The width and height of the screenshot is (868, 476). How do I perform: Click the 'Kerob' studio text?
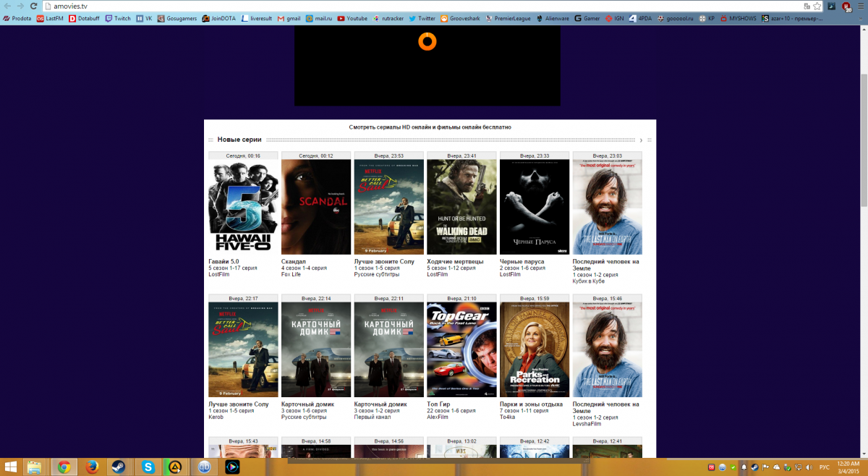[x=216, y=417]
